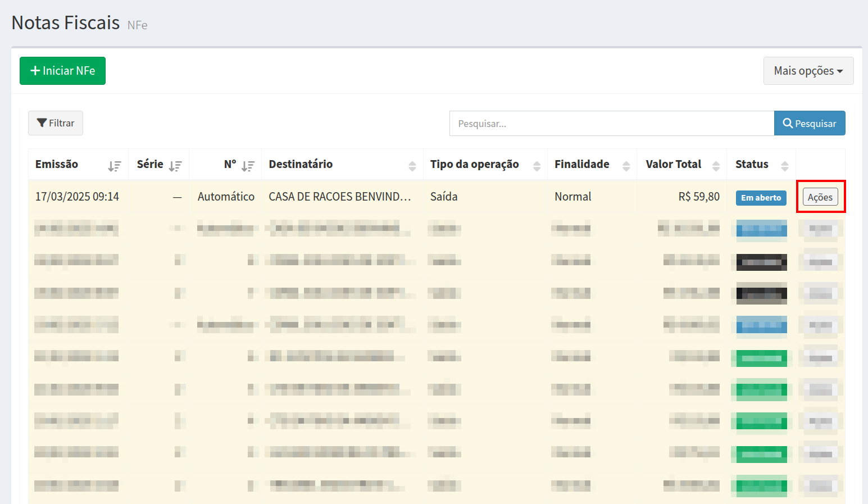Click the Saída operation type cell
868x504 pixels.
pos(444,197)
